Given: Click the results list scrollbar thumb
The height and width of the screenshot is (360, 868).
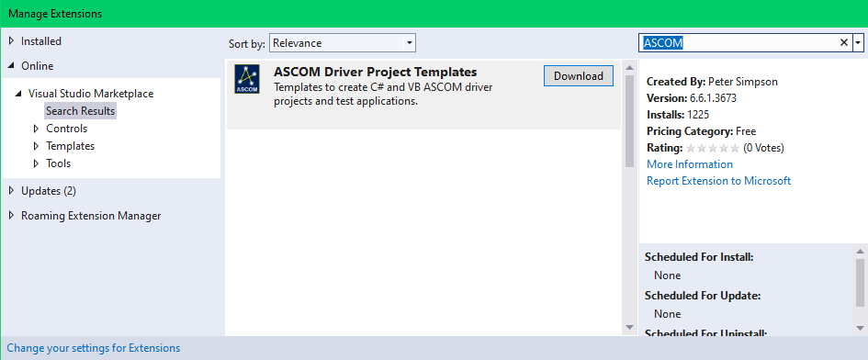Looking at the screenshot, I should (629, 120).
